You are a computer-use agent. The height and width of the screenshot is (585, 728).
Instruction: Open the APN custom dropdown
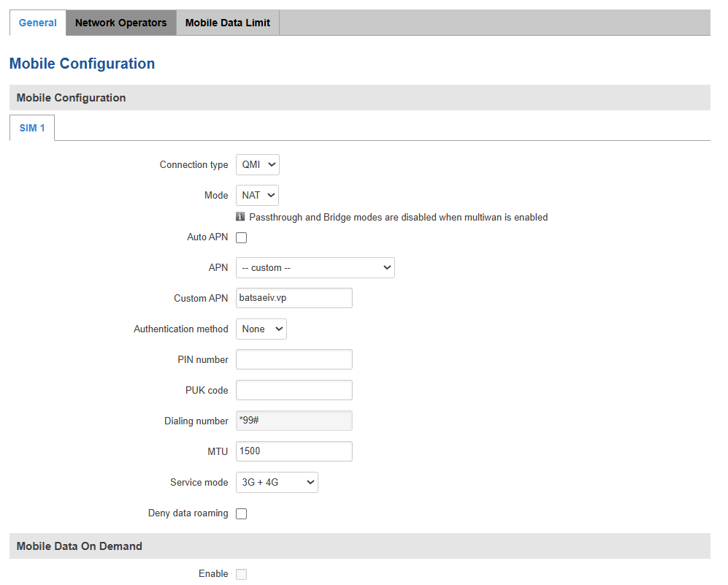pos(315,268)
